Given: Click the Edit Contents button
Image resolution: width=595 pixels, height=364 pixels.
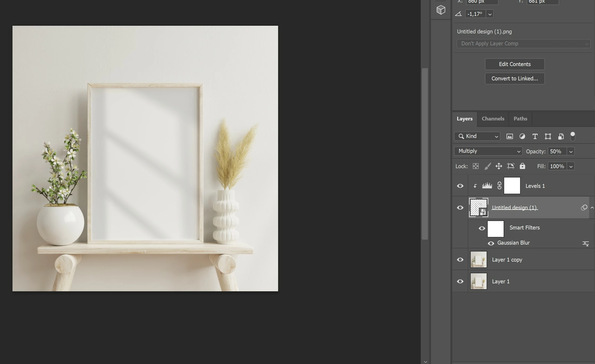Looking at the screenshot, I should [515, 64].
